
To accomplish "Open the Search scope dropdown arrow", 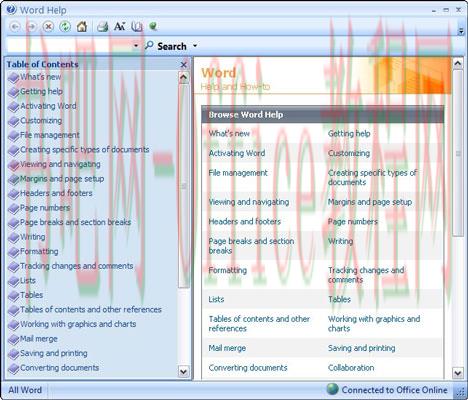I will click(195, 46).
